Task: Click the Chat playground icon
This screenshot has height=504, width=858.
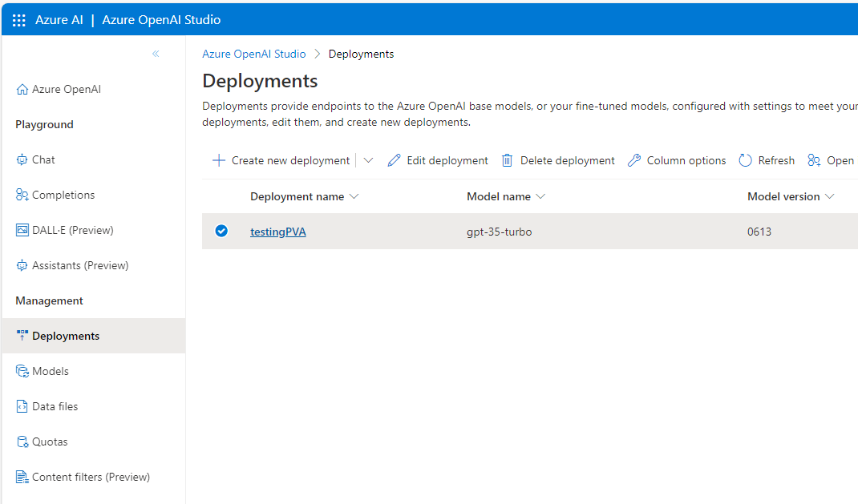Action: 22,159
